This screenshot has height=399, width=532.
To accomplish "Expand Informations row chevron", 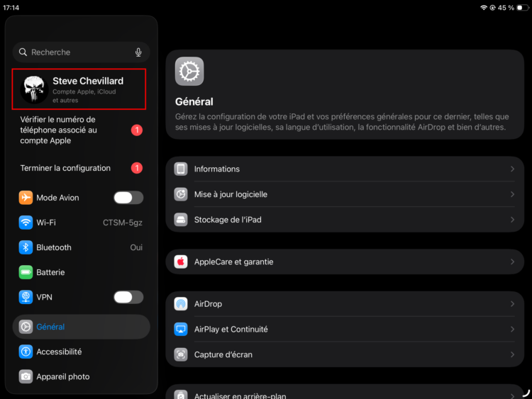I will point(512,169).
